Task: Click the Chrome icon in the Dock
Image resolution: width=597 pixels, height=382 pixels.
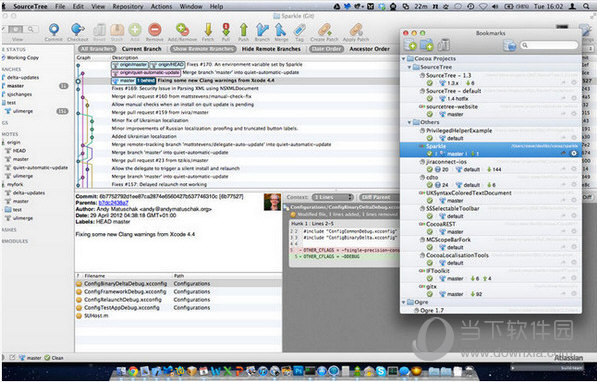Action: 133,371
